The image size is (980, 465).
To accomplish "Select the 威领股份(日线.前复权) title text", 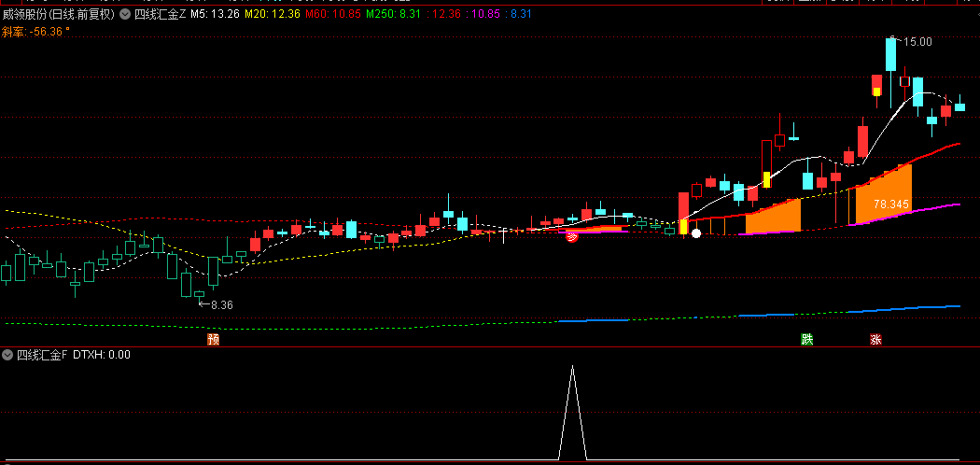I will click(x=59, y=14).
